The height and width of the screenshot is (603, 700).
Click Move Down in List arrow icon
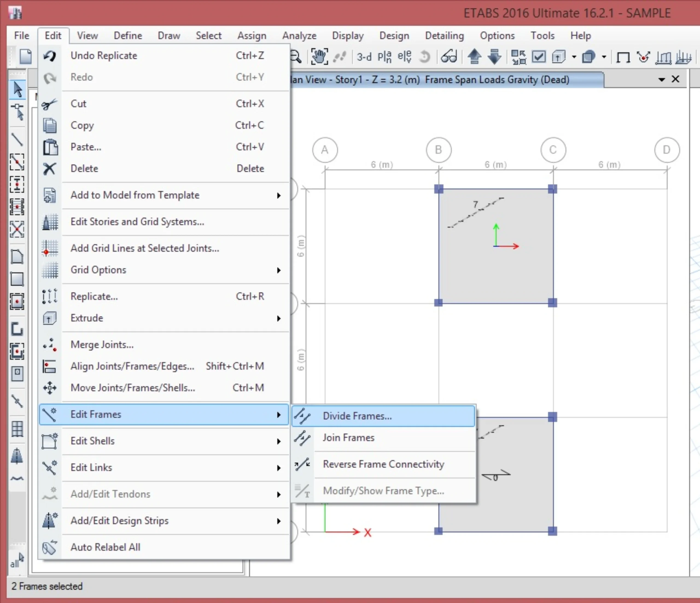click(495, 57)
